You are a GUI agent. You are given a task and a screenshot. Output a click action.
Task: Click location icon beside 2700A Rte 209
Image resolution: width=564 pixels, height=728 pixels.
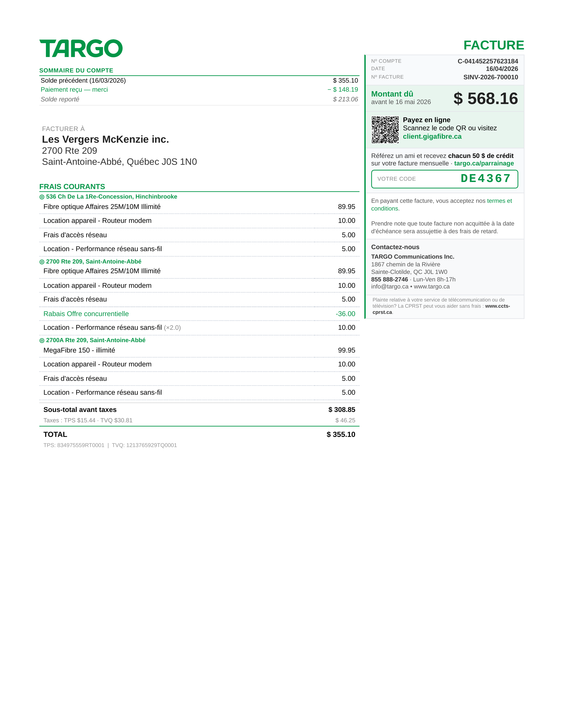42,341
